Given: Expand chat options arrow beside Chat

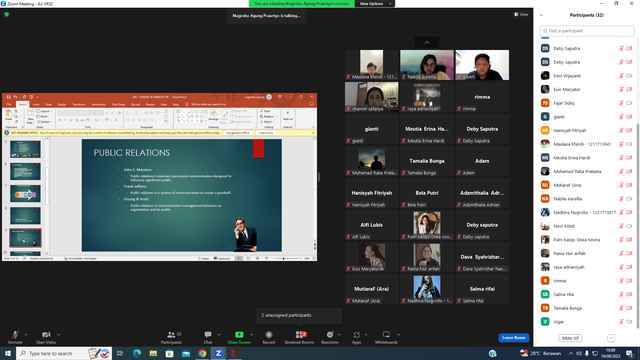Looking at the screenshot, I should point(219,335).
